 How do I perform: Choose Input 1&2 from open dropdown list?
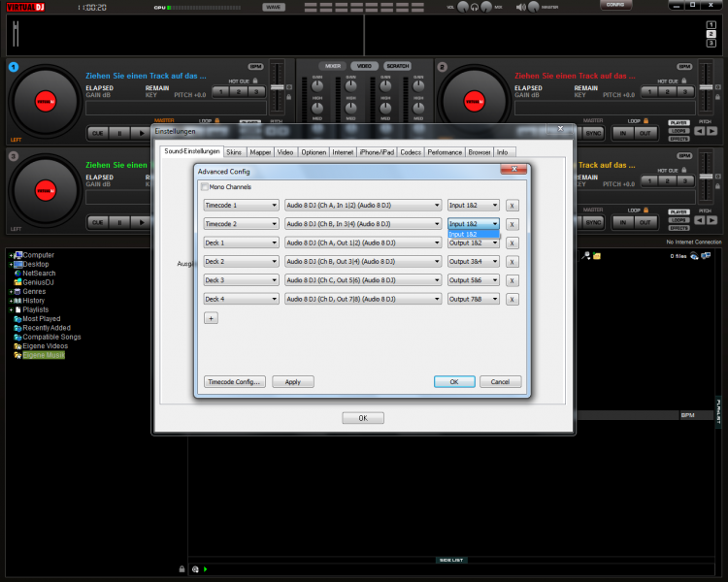(473, 235)
